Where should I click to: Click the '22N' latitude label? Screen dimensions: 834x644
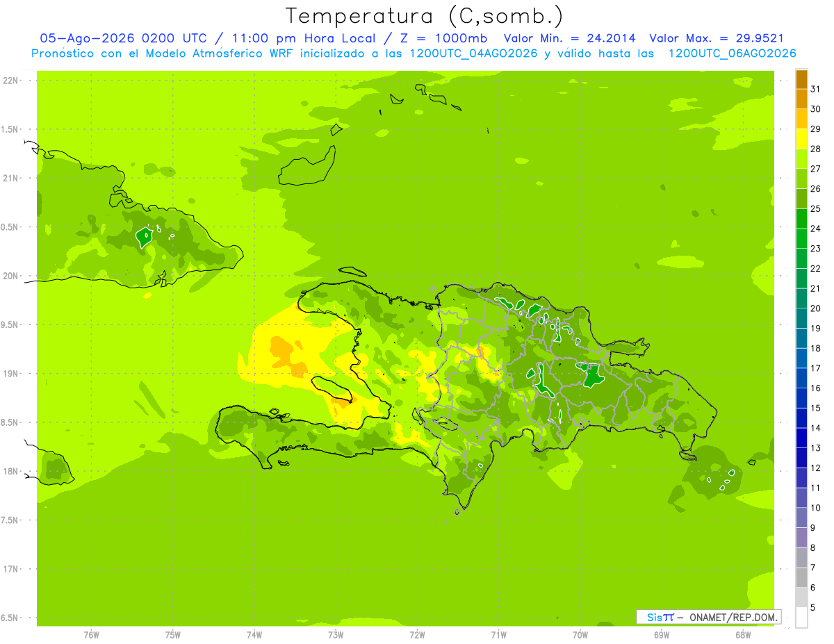pyautogui.click(x=12, y=81)
